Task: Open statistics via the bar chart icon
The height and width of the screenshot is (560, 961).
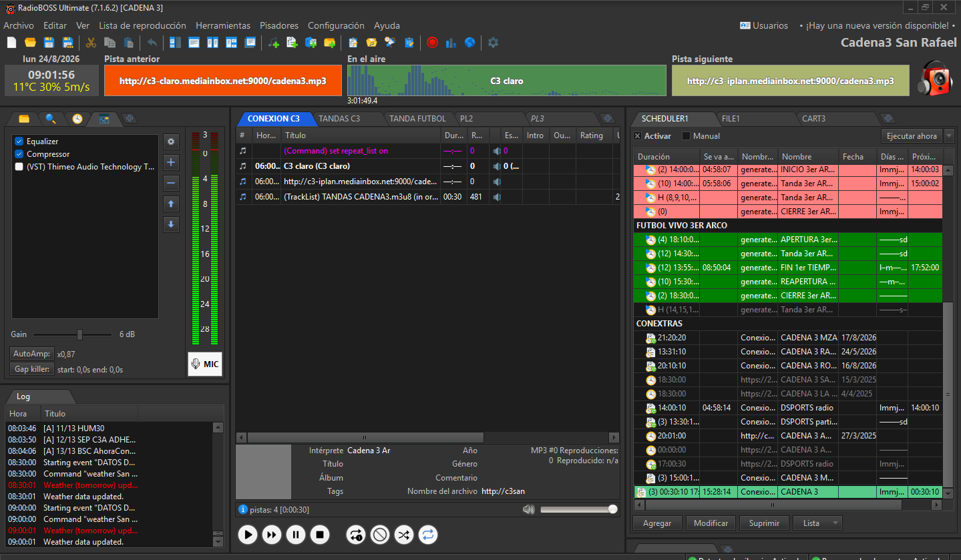Action: coord(451,43)
